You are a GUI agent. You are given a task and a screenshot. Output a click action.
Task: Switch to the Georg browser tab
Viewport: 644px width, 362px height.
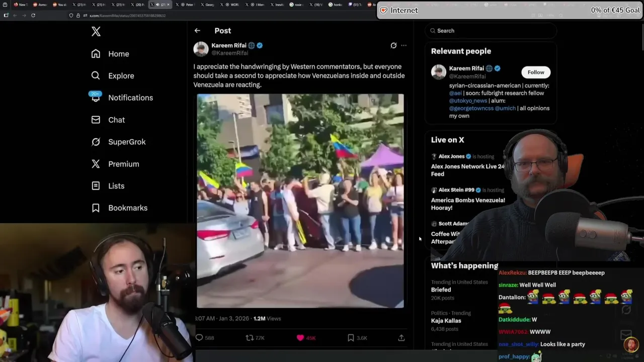[x=208, y=5]
